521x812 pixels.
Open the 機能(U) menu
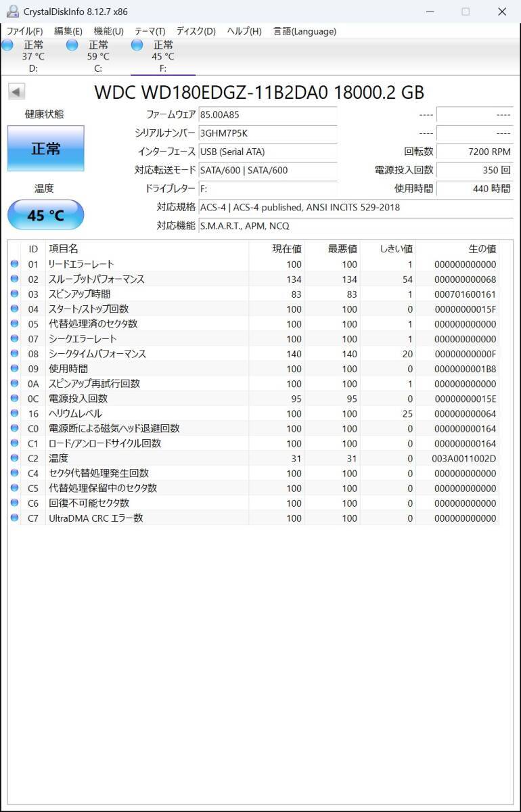click(108, 31)
